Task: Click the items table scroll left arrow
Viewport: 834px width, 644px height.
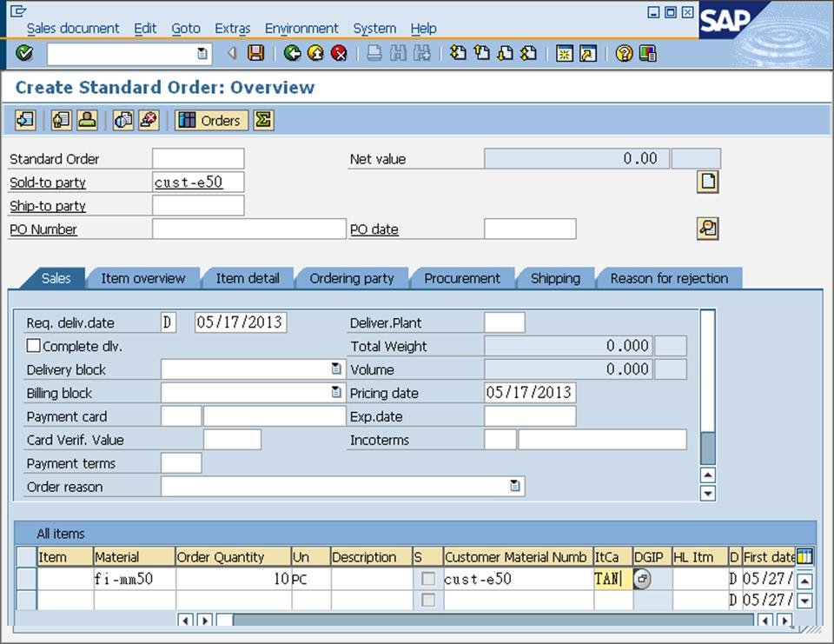Action: 185,620
